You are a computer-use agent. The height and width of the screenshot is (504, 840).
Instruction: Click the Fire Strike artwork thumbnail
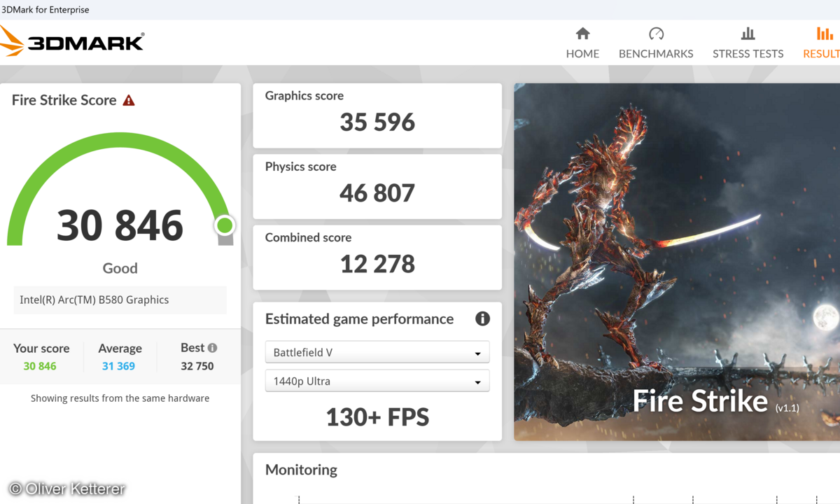pyautogui.click(x=677, y=262)
